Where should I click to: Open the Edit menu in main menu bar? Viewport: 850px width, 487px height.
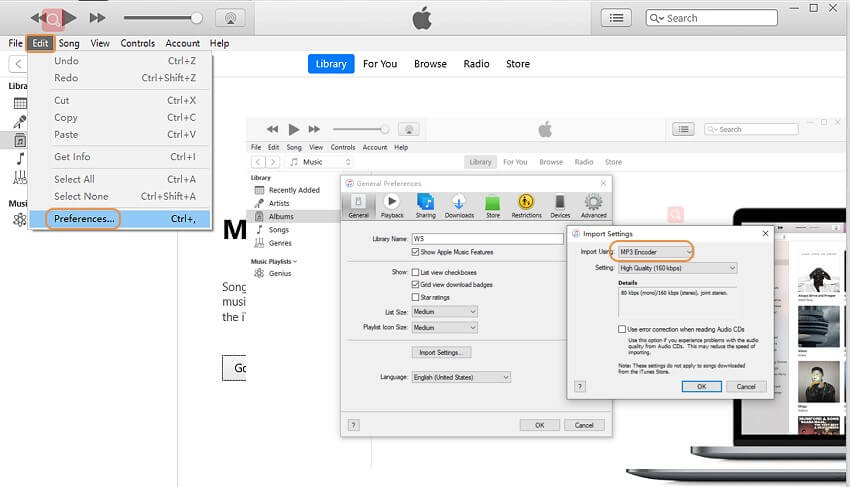[40, 43]
